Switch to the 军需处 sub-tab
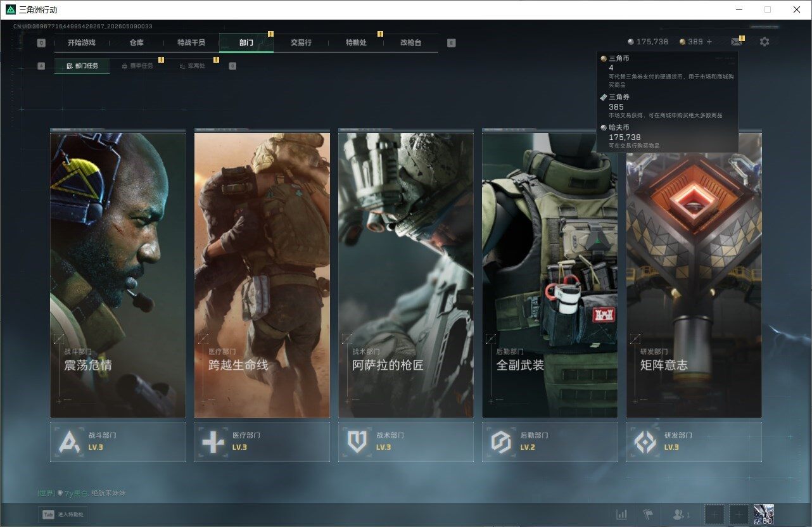Image resolution: width=812 pixels, height=527 pixels. pos(192,66)
